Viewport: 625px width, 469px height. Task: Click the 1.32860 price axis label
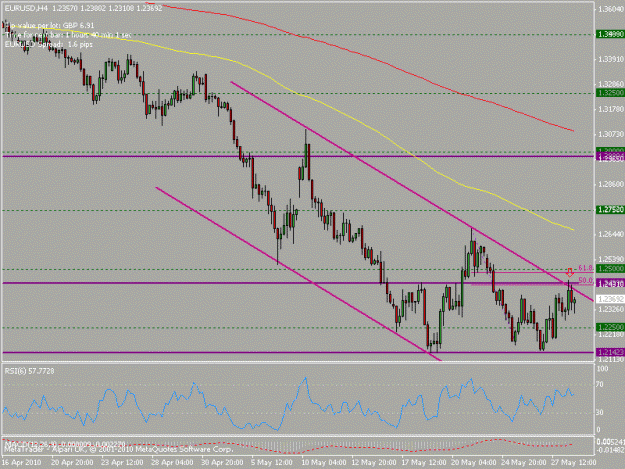pyautogui.click(x=611, y=84)
